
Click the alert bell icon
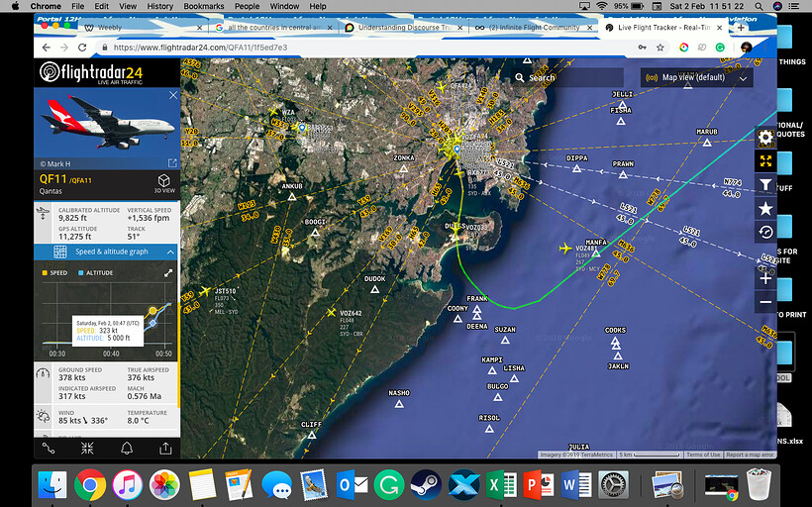click(x=127, y=449)
